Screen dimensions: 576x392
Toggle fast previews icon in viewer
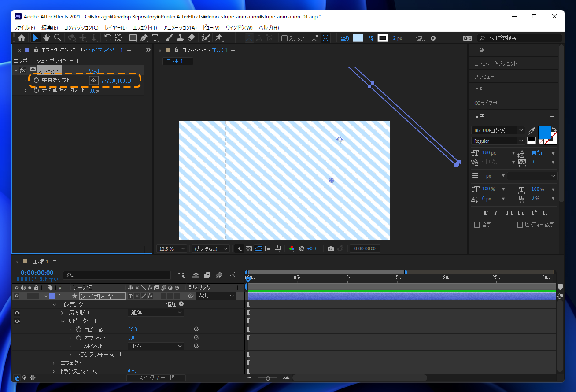[x=239, y=249]
